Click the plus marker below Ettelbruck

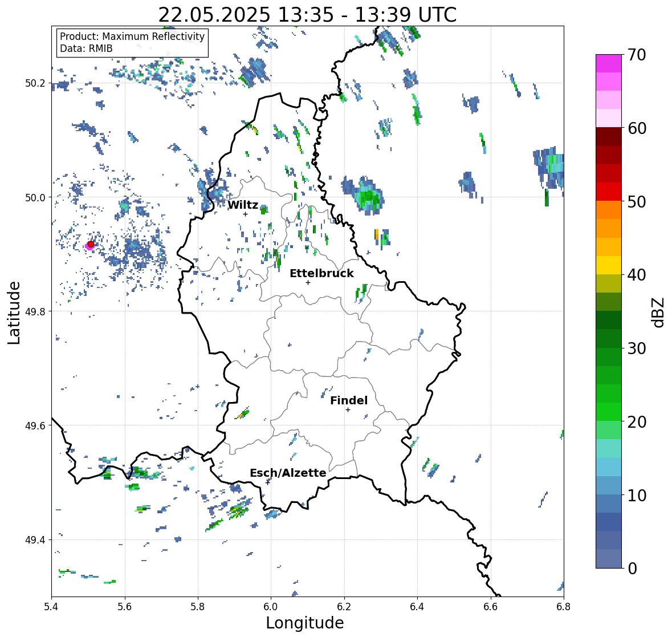[308, 282]
